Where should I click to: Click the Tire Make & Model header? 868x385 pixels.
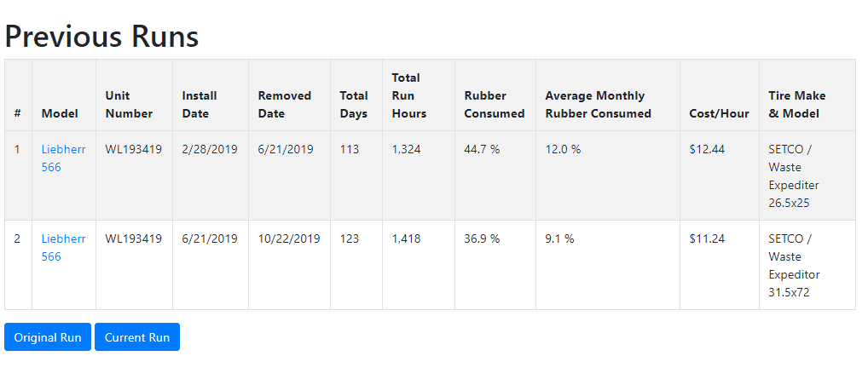pyautogui.click(x=797, y=105)
